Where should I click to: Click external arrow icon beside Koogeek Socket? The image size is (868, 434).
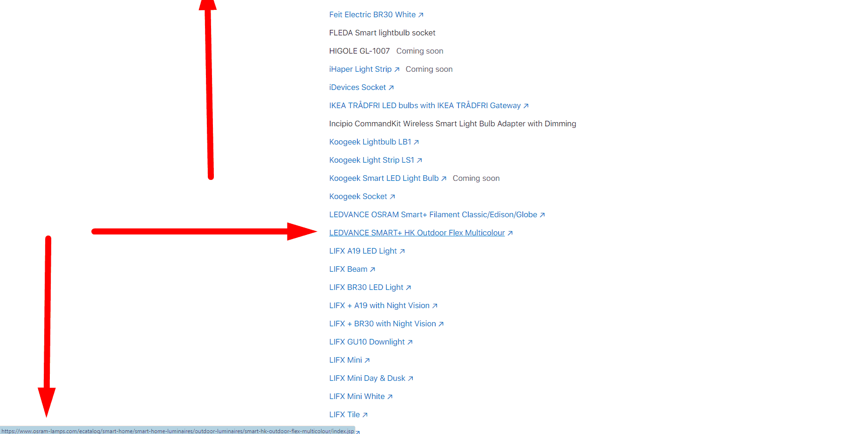[392, 197]
